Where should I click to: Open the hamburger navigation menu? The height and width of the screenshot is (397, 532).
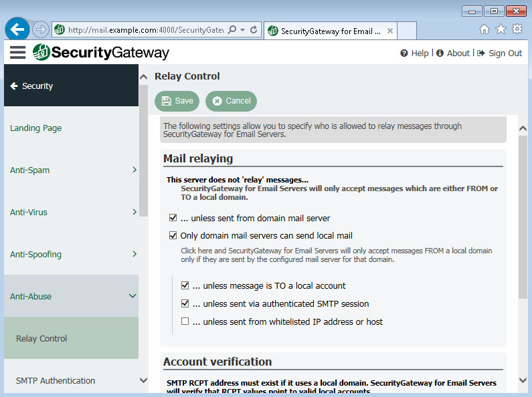coord(17,53)
